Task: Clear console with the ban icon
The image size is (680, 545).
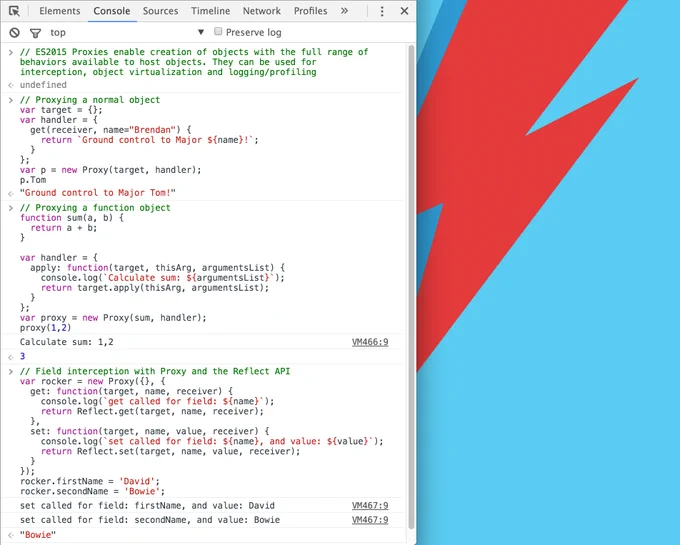Action: coord(15,33)
